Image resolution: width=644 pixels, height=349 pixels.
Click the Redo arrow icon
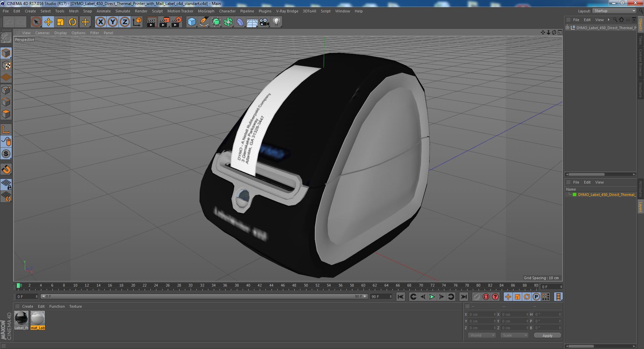point(21,22)
